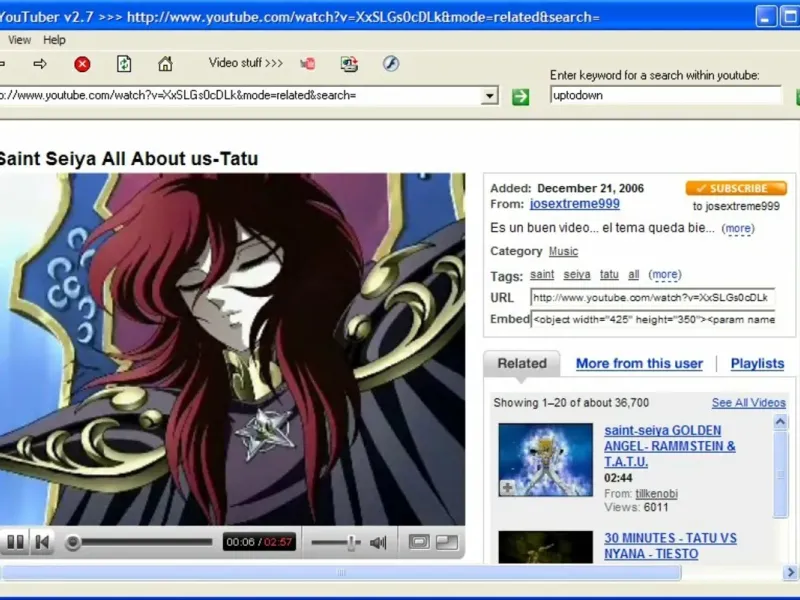
Task: Click the green go arrow beside address bar
Action: pos(520,96)
